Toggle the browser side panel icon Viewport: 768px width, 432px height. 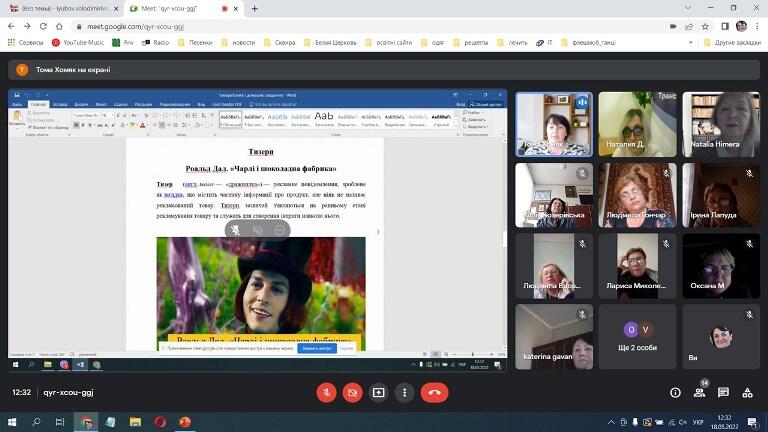(x=725, y=26)
